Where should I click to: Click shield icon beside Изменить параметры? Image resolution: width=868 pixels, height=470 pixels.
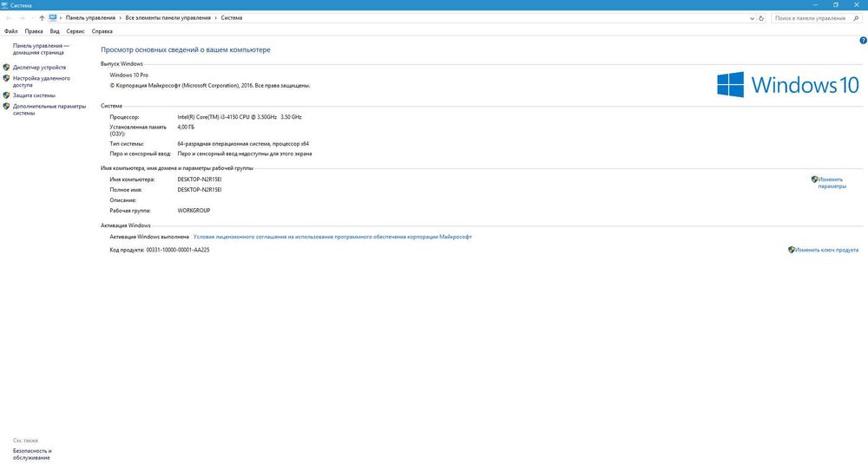[814, 180]
